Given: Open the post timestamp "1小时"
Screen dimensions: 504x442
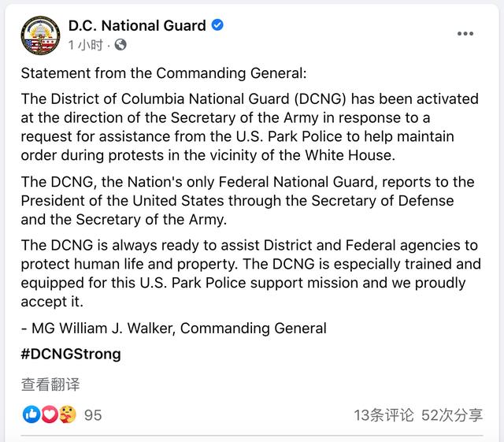Looking at the screenshot, I should [85, 45].
